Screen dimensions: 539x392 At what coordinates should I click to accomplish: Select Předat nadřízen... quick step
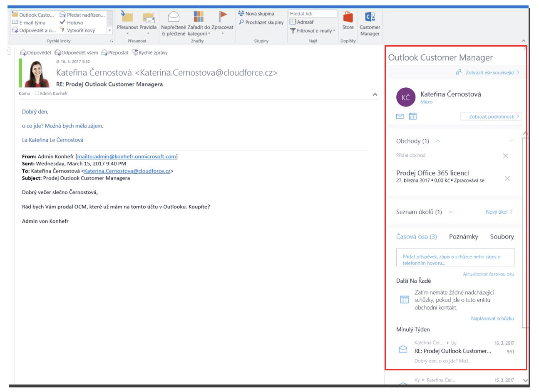click(82, 15)
